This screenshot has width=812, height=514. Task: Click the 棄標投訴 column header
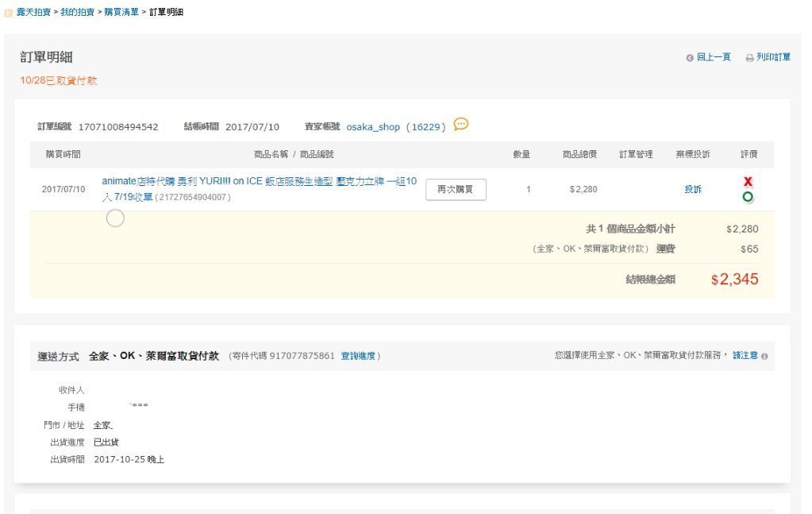click(x=693, y=154)
